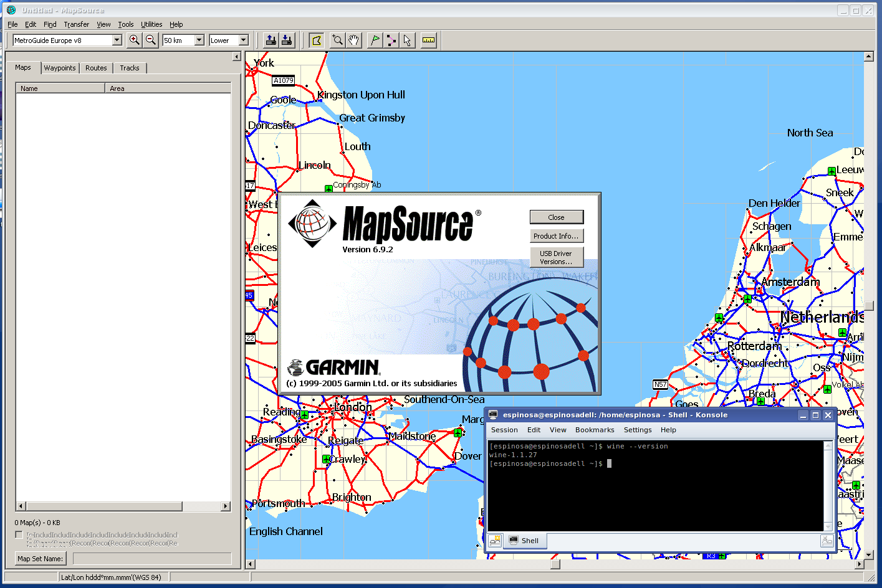Viewport: 882px width, 588px height.
Task: Open the Utilities menu
Action: [x=151, y=24]
